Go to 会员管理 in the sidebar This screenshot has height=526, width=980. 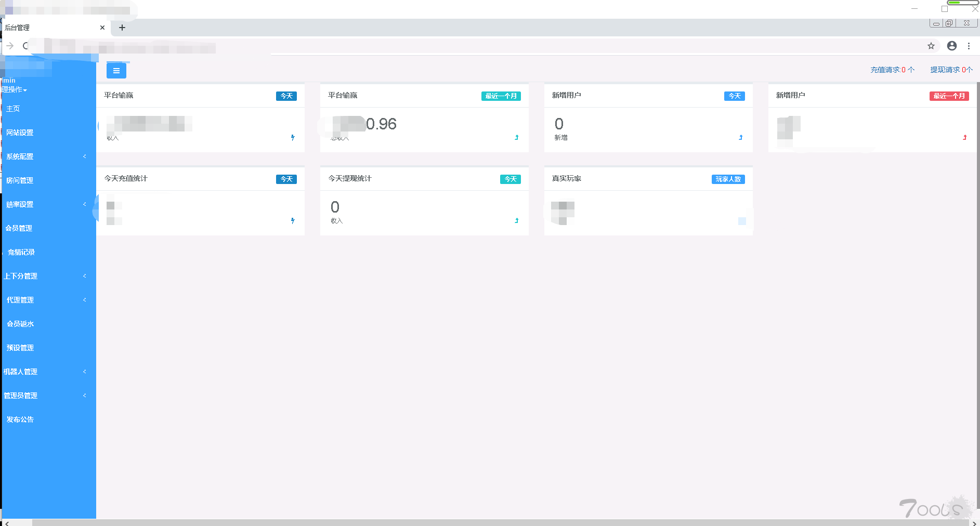coord(19,228)
